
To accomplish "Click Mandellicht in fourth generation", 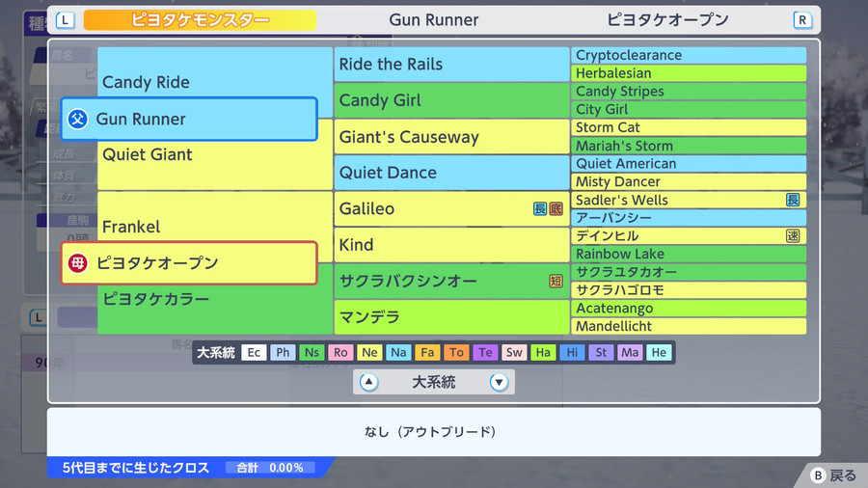I will (x=689, y=326).
